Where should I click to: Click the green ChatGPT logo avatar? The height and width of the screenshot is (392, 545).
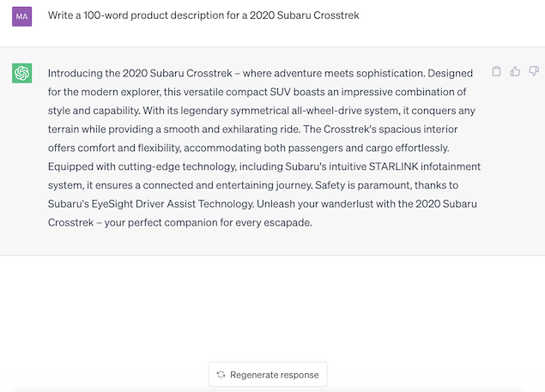click(x=22, y=73)
